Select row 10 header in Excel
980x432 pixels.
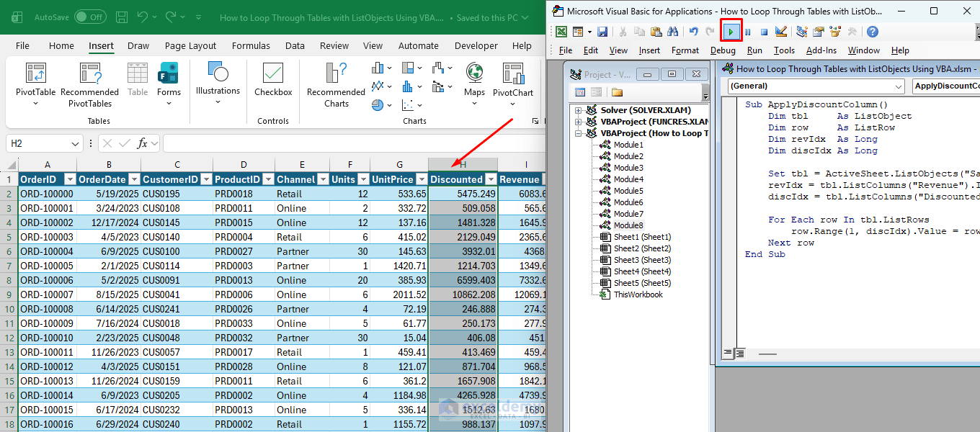point(9,309)
